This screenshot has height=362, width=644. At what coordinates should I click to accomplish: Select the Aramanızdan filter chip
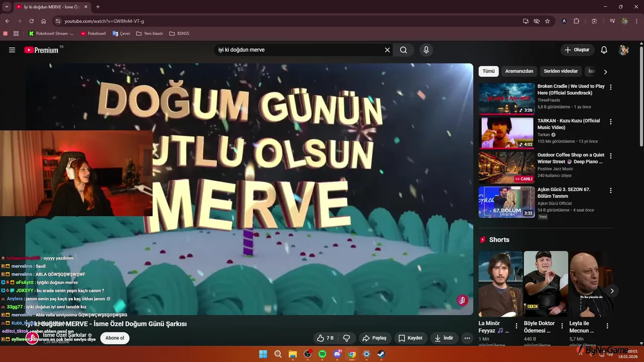[519, 71]
